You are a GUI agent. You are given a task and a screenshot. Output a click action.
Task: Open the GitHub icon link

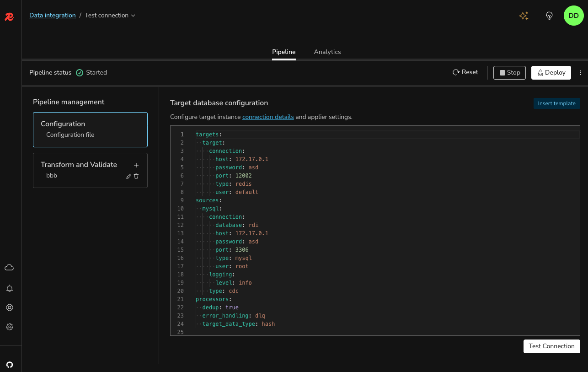click(x=10, y=365)
